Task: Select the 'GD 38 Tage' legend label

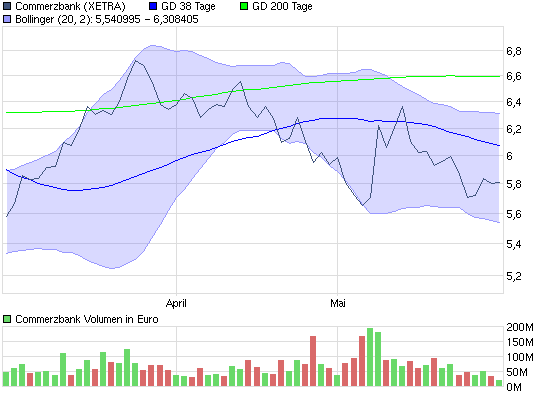Action: pyautogui.click(x=188, y=6)
